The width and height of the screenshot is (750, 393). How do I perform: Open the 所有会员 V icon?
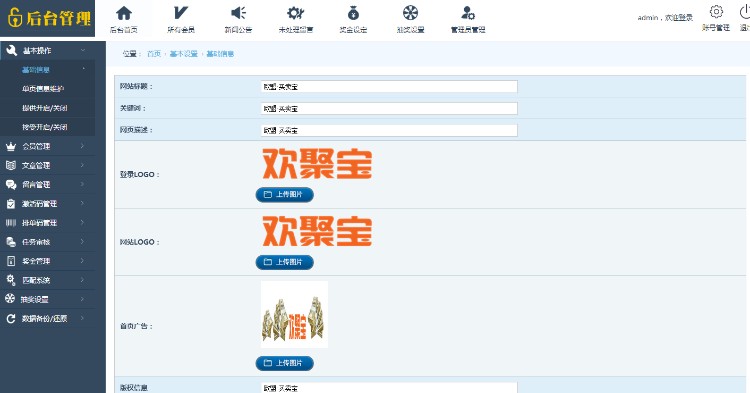tap(181, 13)
